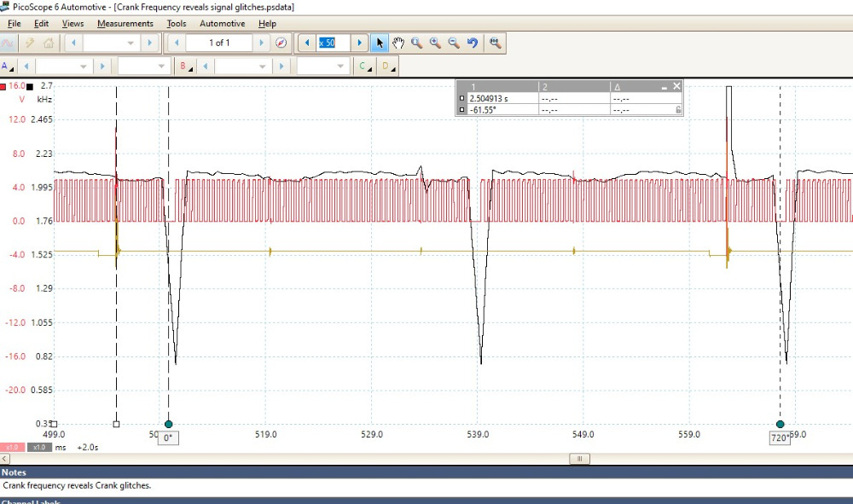Image resolution: width=853 pixels, height=504 pixels.
Task: Expand Channel C options
Action: pos(364,67)
